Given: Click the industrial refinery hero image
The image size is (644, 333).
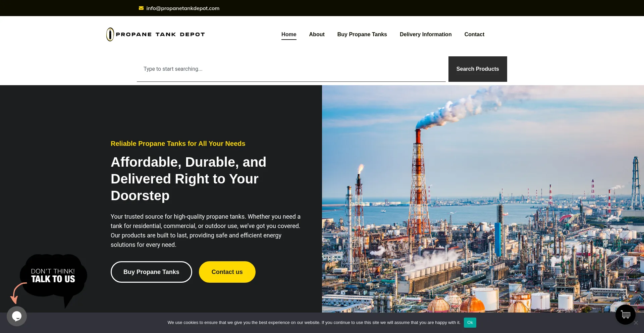Looking at the screenshot, I should pos(483,199).
